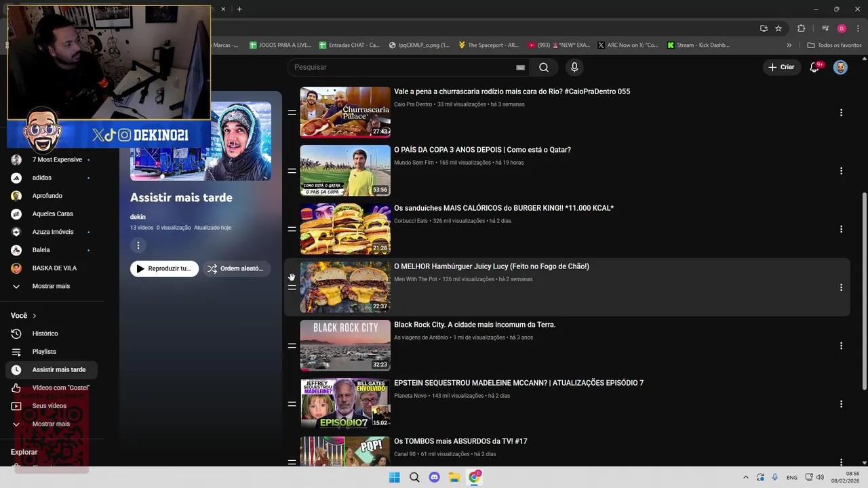Click Reproduzir tudo play button
The width and height of the screenshot is (868, 488).
(164, 268)
